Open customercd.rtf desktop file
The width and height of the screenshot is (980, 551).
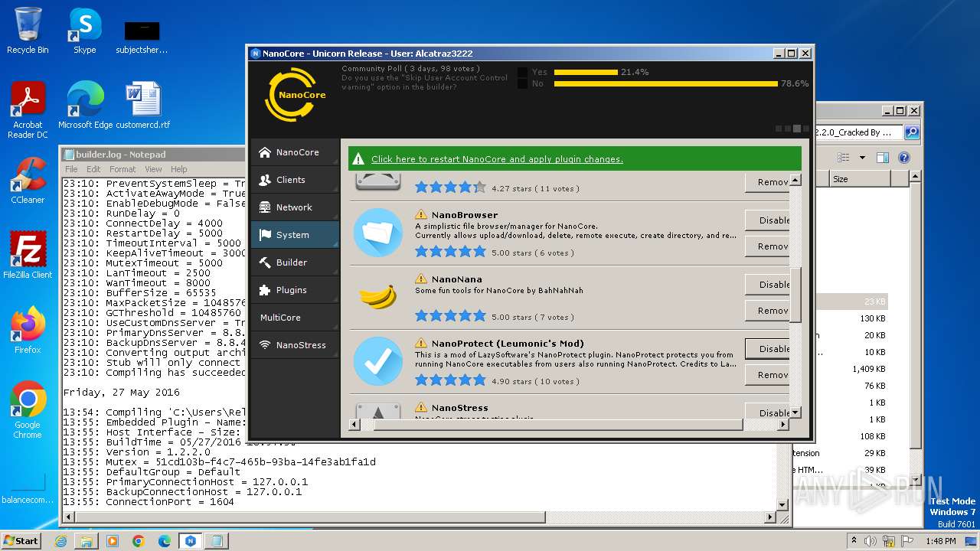pos(143,106)
